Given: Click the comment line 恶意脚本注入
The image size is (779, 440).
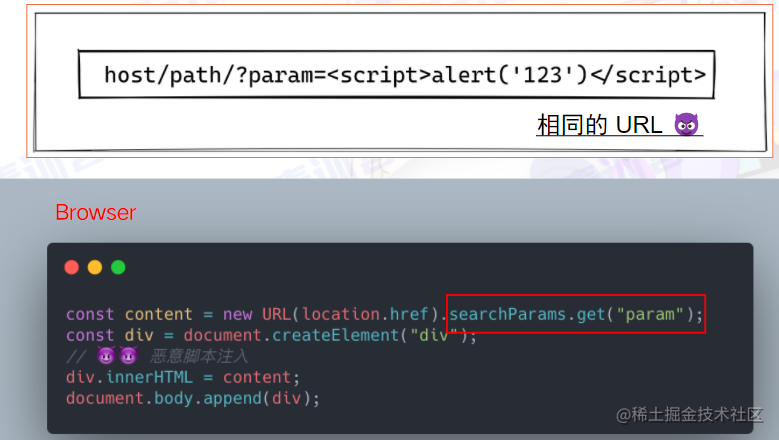Looking at the screenshot, I should [x=157, y=356].
